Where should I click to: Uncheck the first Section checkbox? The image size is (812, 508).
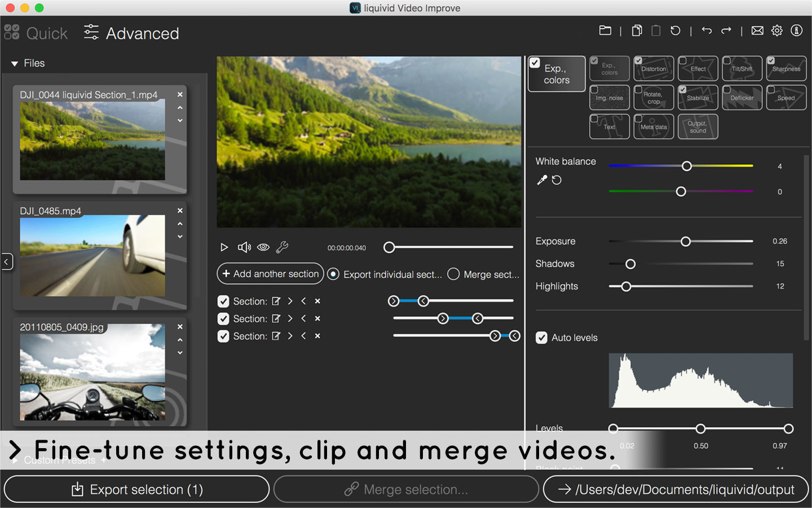click(223, 301)
